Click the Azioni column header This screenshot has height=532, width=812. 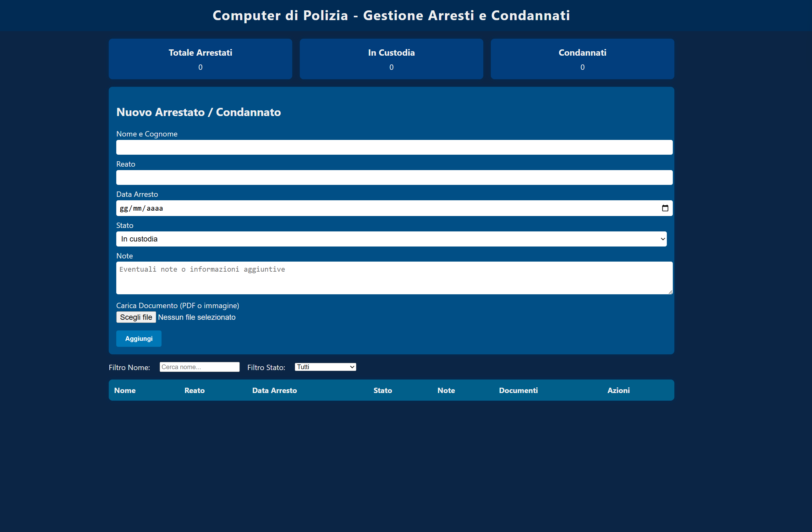coord(618,390)
